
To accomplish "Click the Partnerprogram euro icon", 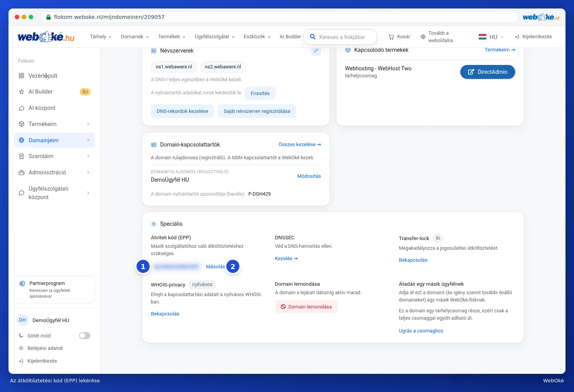I will point(22,283).
